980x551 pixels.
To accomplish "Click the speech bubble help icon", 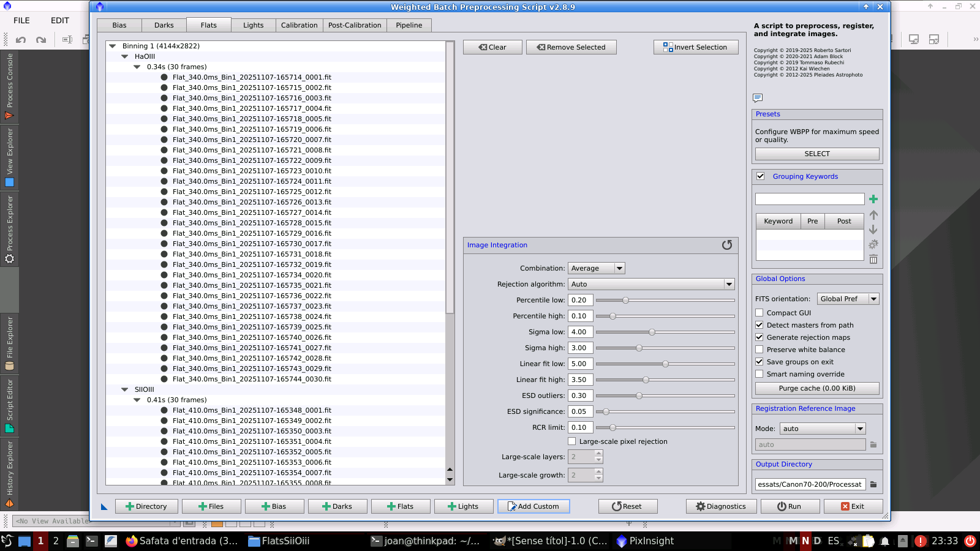I will tap(758, 98).
